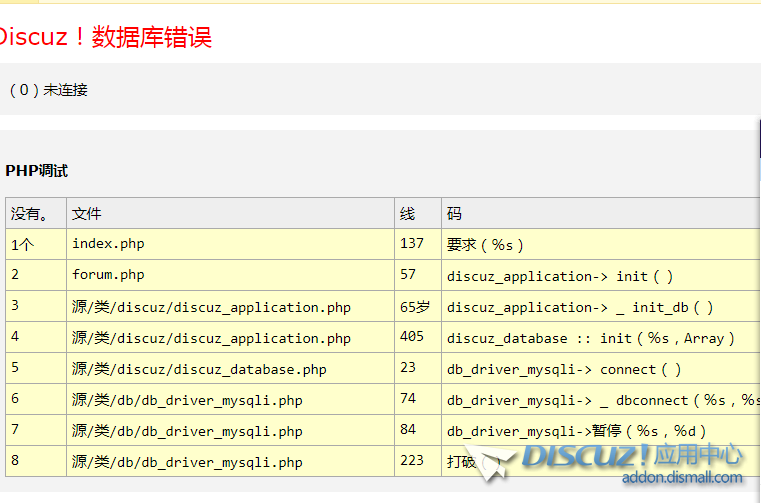This screenshot has width=761, height=503.
Task: Click the 码 column header
Action: (454, 214)
